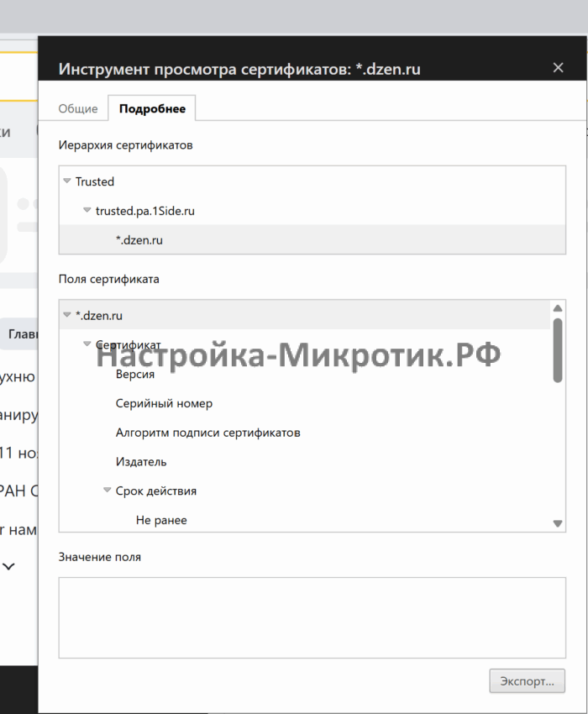588x714 pixels.
Task: Switch to the Общие tab
Action: coord(78,109)
